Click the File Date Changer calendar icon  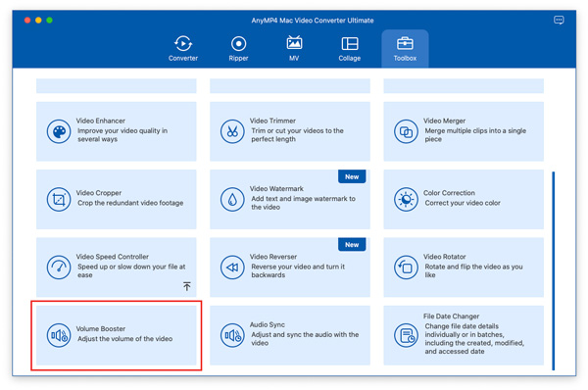click(406, 335)
